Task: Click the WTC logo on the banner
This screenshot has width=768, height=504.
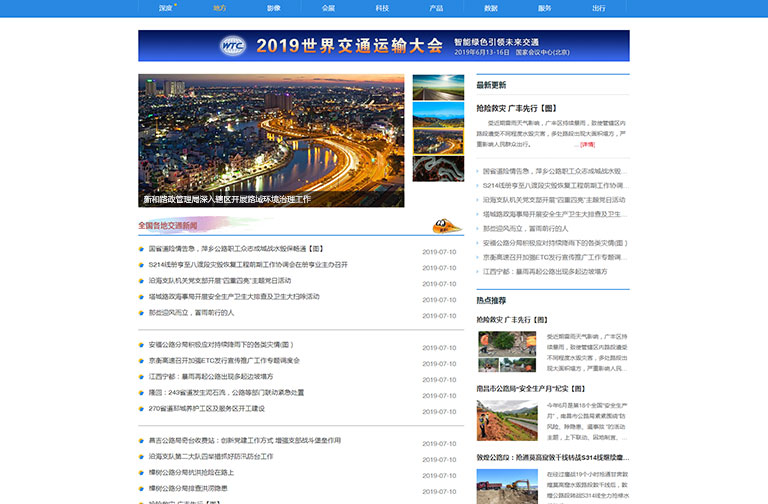Action: click(233, 46)
